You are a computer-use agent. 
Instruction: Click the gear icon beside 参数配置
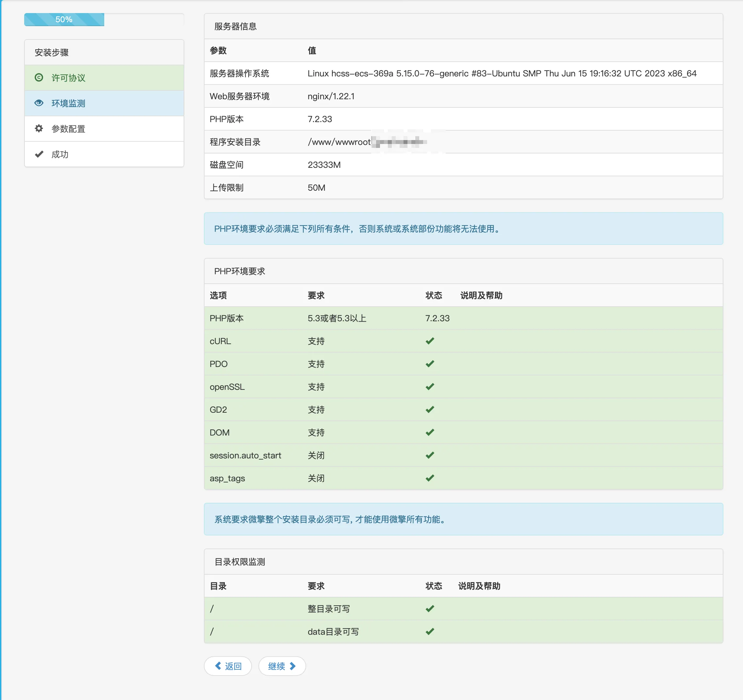tap(39, 129)
